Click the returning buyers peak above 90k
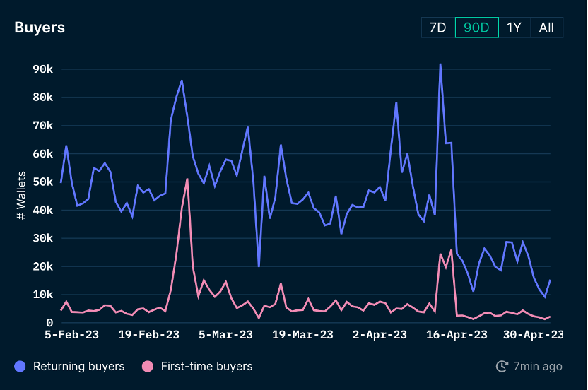588x390 pixels. tap(440, 64)
